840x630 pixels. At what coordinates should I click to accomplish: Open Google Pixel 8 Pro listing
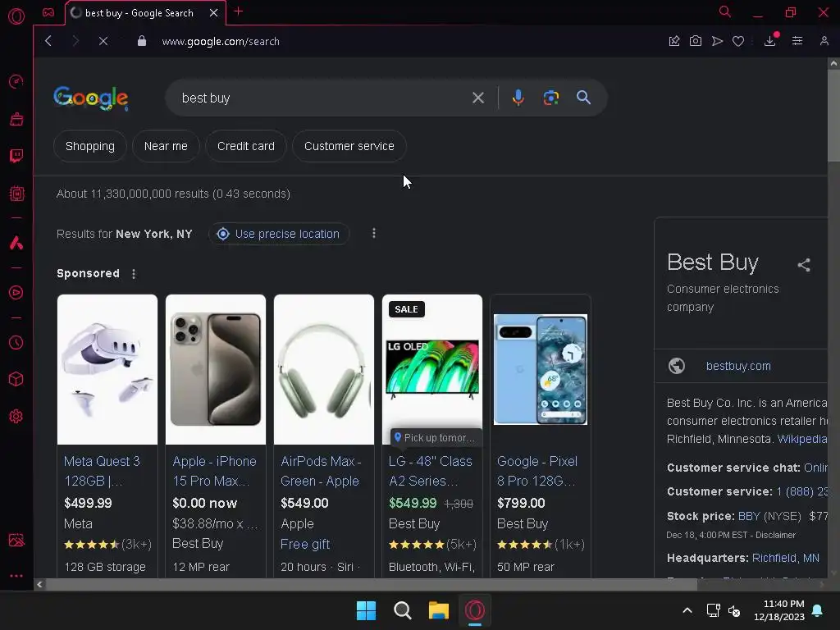tap(537, 471)
